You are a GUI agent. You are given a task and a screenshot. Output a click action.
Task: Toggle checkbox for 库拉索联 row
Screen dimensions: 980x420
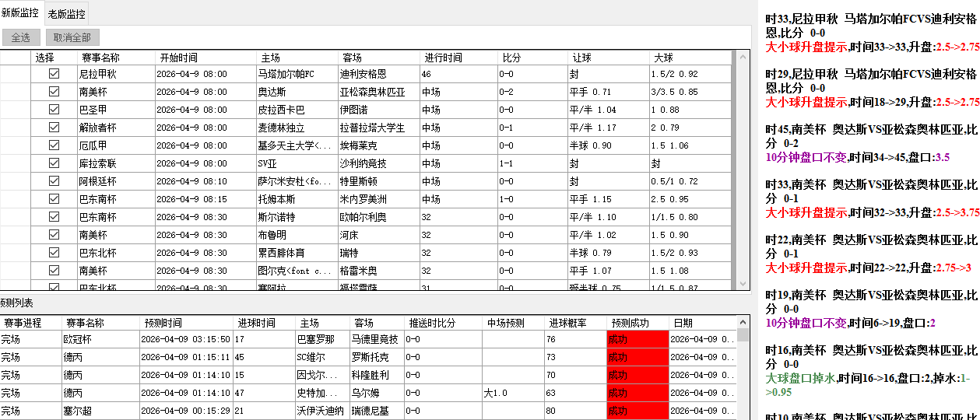pos(54,163)
